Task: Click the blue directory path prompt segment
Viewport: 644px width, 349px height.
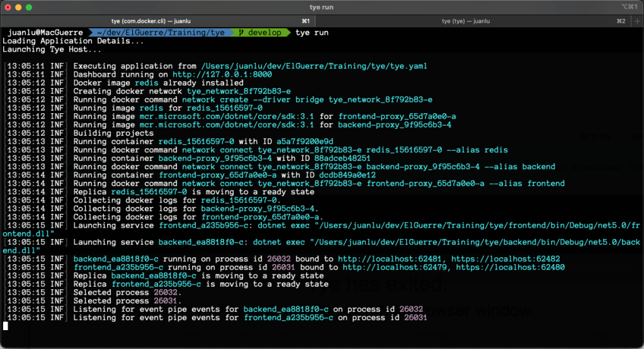Action: point(161,32)
